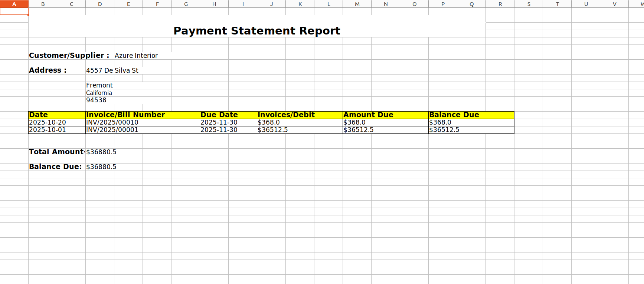Select column R header
This screenshot has height=284, width=644.
click(500, 4)
